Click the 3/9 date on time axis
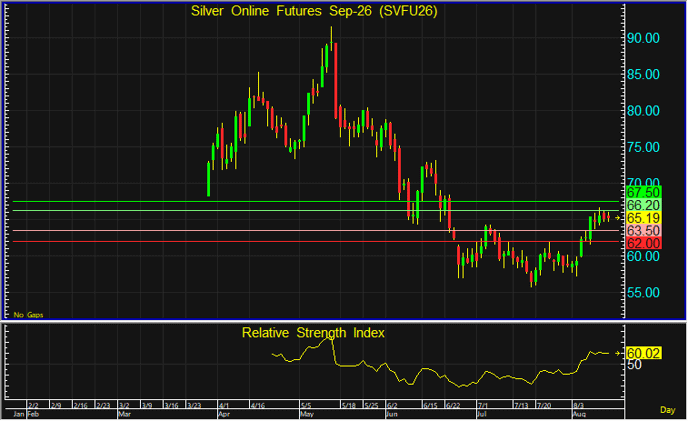Screen dimensions: 688x421 (x=147, y=405)
